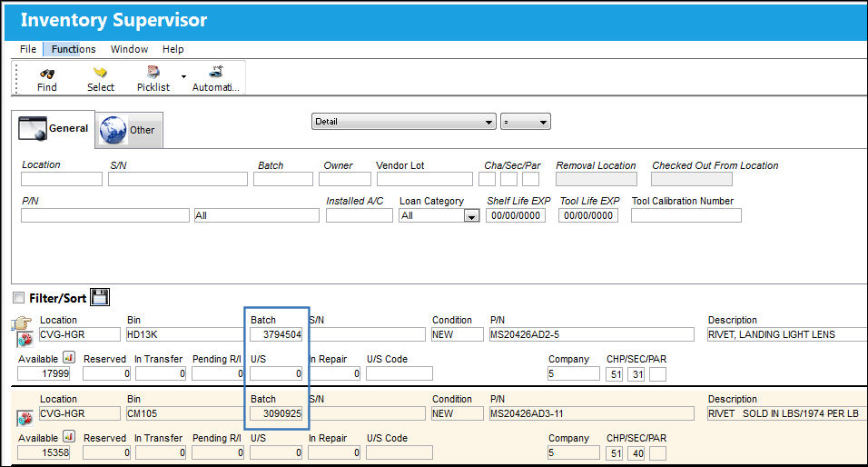Switch to the Other tab
This screenshot has width=868, height=467.
tap(129, 130)
